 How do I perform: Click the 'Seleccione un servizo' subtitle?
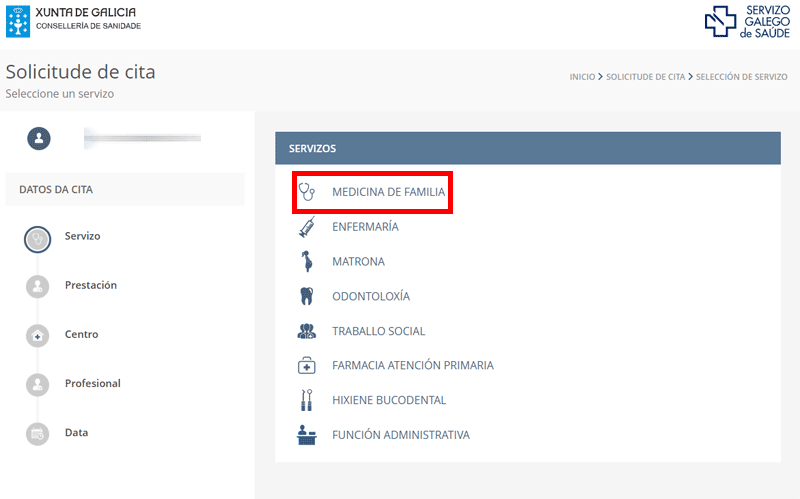(60, 94)
